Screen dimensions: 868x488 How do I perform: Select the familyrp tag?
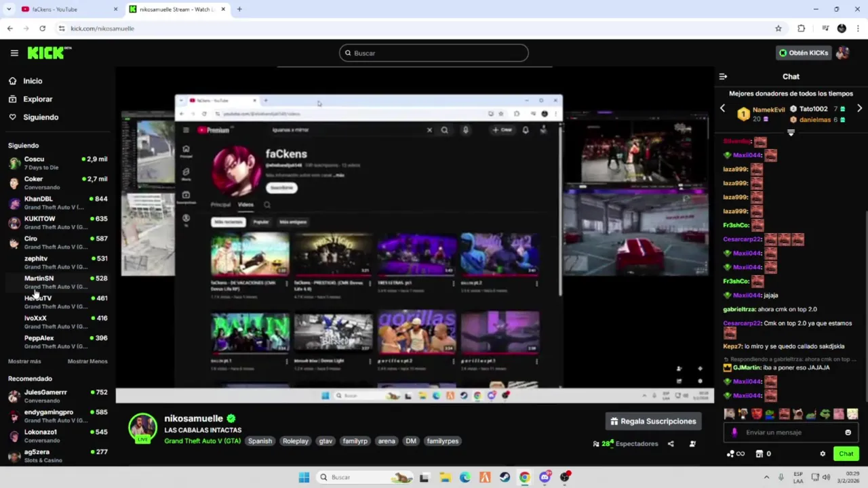[355, 441]
